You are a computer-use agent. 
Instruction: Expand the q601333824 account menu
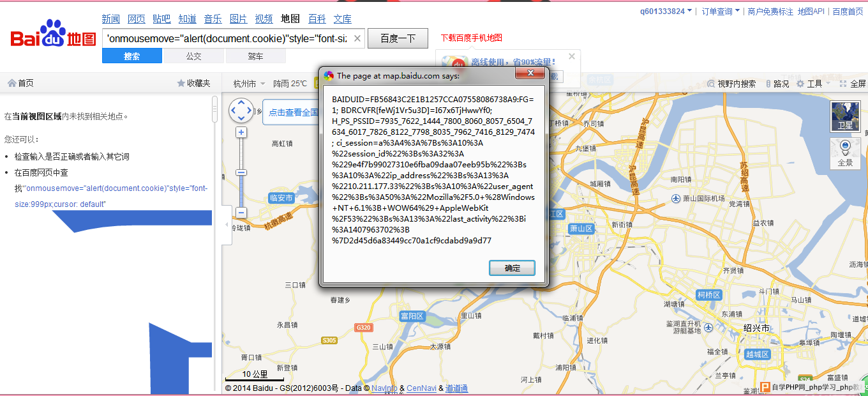(666, 11)
